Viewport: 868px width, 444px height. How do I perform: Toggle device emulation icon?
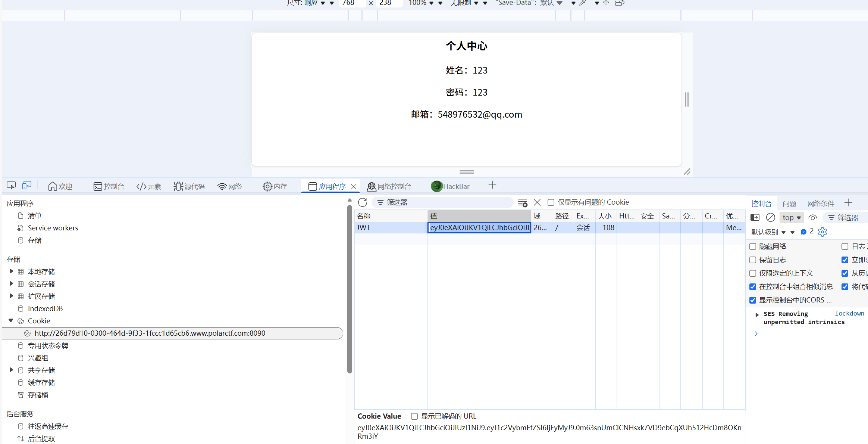tap(27, 186)
